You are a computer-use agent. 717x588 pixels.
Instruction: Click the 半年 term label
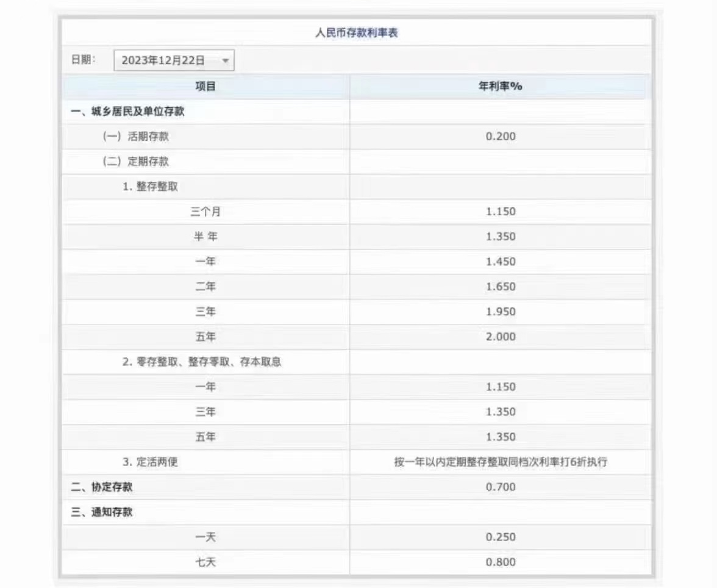tap(205, 237)
